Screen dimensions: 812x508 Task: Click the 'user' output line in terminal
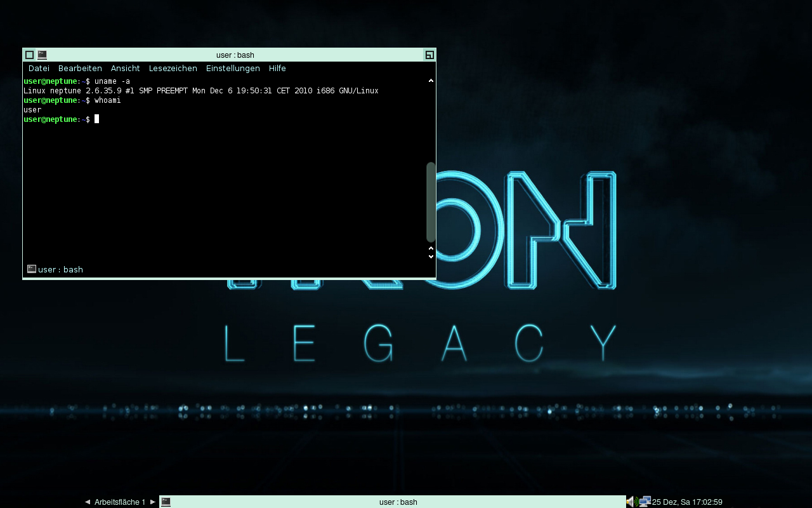click(x=32, y=110)
